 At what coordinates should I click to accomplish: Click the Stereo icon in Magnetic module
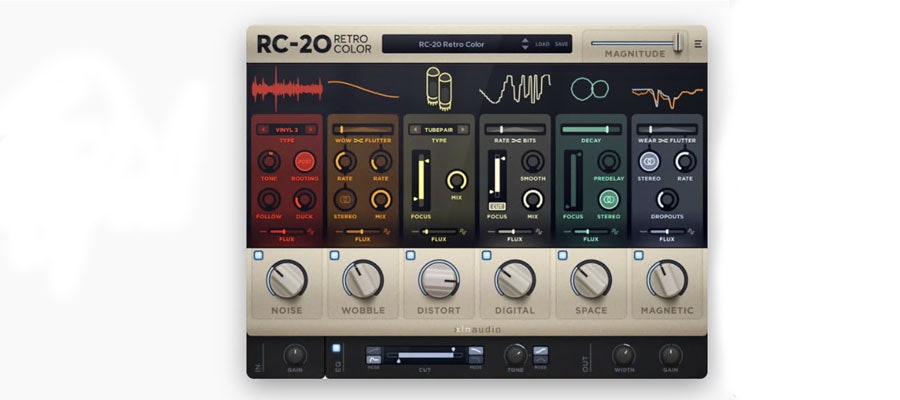[649, 161]
